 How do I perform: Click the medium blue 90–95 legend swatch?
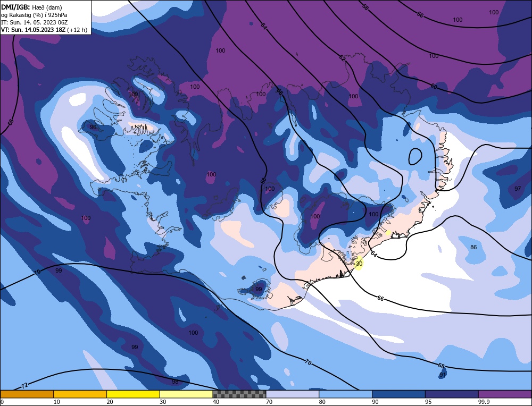pyautogui.click(x=398, y=394)
